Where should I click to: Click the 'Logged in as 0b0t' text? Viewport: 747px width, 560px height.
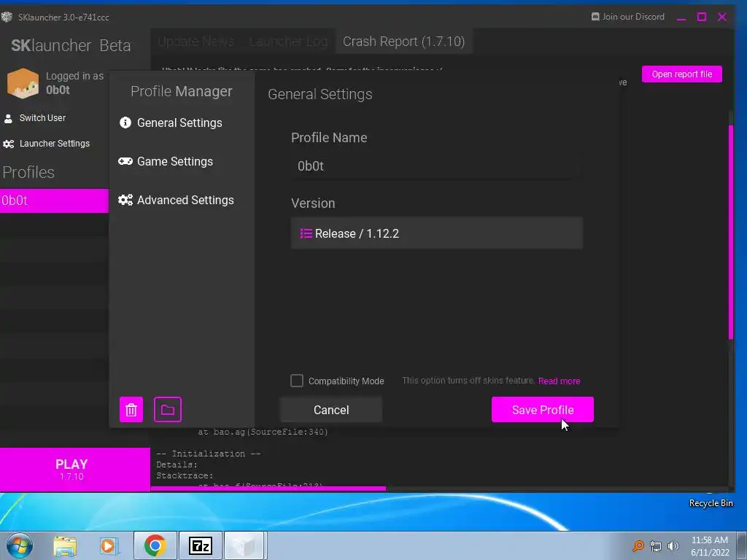pos(75,83)
